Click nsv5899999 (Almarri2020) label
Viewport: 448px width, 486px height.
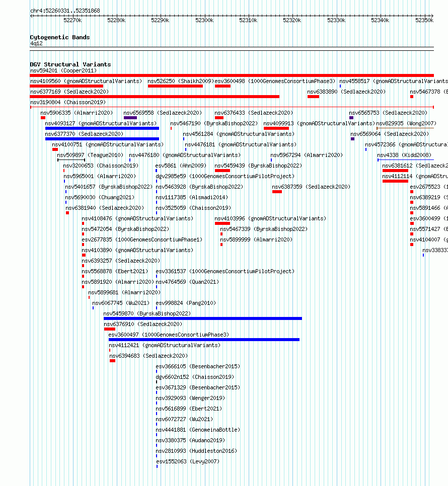pos(256,239)
